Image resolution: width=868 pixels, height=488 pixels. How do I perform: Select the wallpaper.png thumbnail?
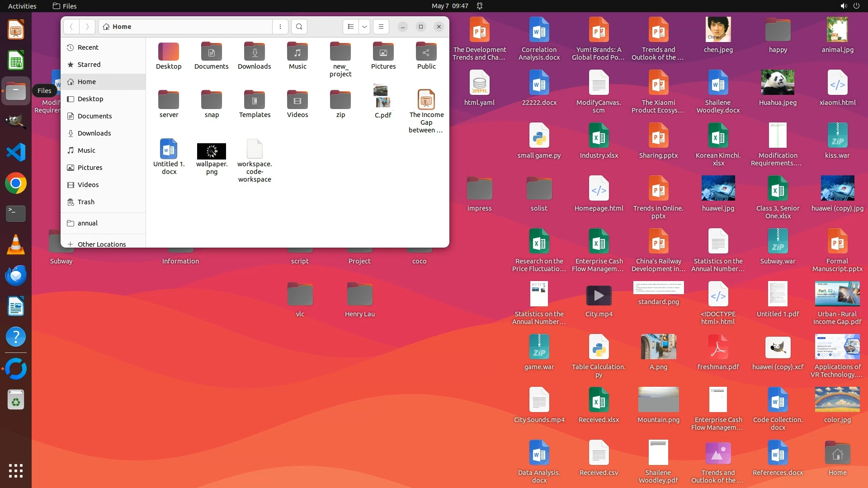pyautogui.click(x=212, y=151)
